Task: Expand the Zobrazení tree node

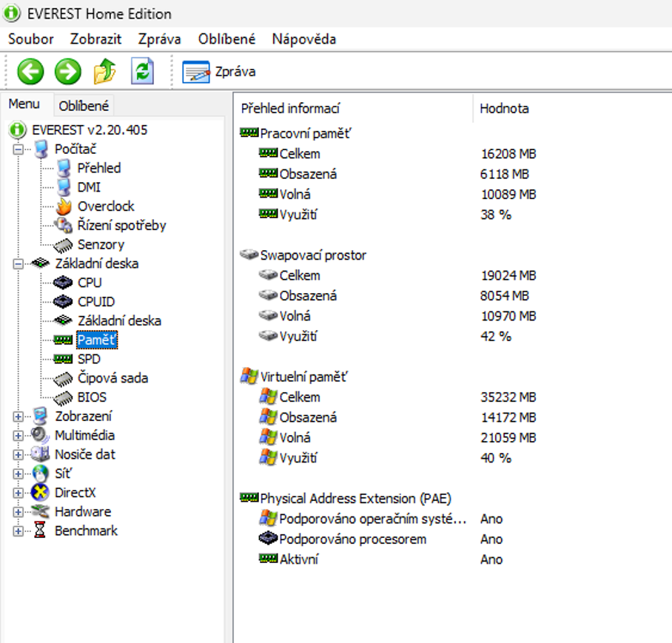Action: pos(18,416)
